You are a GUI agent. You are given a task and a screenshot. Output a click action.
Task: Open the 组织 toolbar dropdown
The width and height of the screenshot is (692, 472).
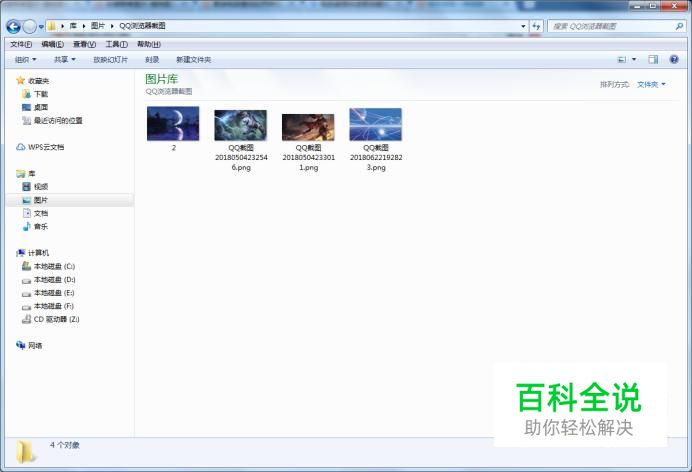pyautogui.click(x=26, y=60)
